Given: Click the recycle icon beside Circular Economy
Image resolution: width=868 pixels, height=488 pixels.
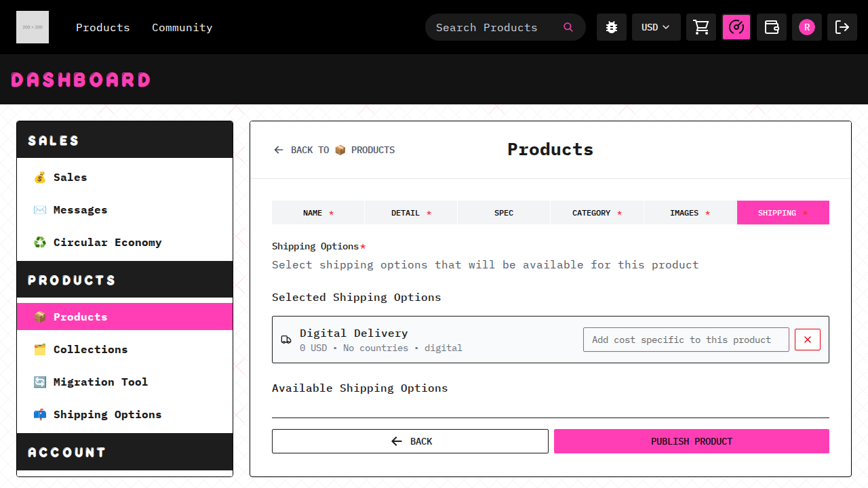Looking at the screenshot, I should [40, 243].
